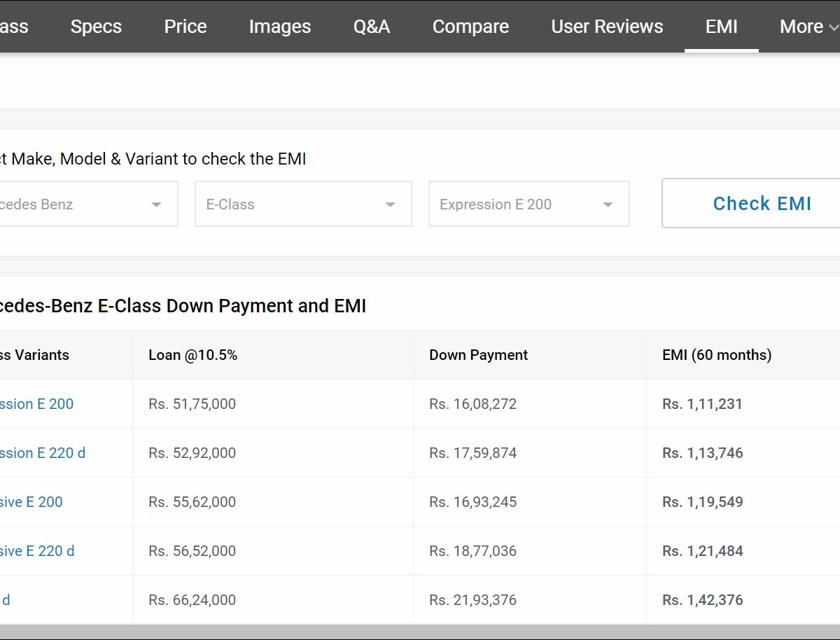
Task: Open the Expression E 220 d variant link
Action: [x=42, y=453]
